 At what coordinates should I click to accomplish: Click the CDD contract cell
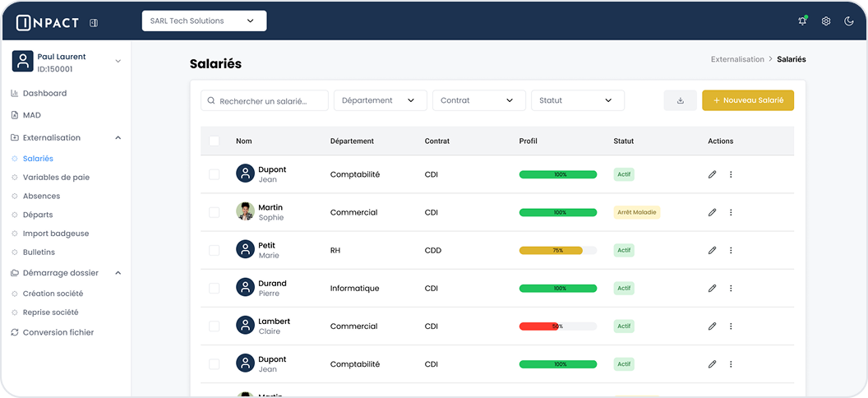[433, 250]
